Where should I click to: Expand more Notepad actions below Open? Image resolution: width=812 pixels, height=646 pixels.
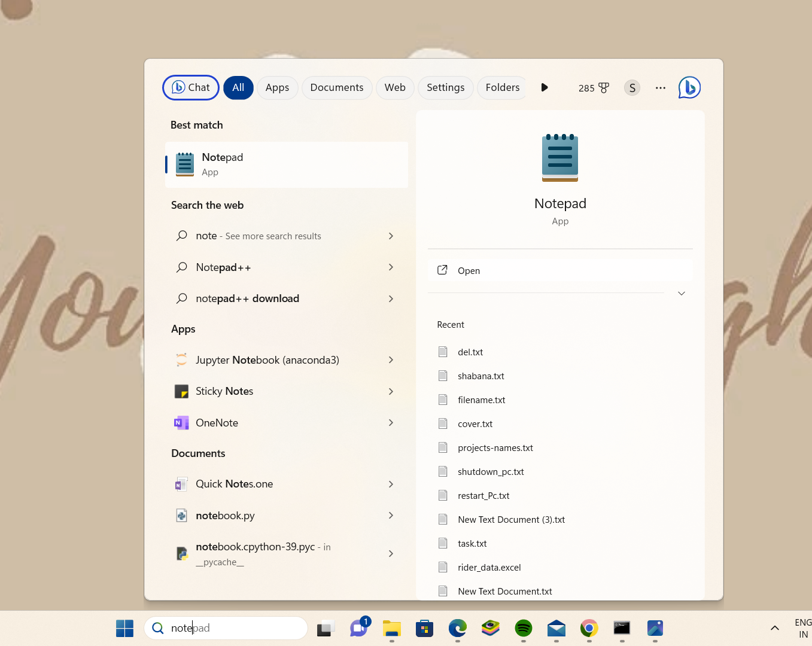(x=681, y=293)
